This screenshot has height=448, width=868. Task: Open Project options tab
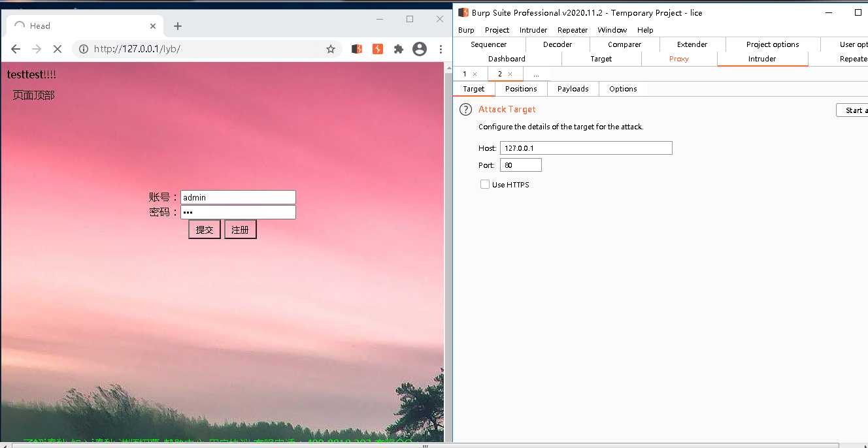(773, 44)
